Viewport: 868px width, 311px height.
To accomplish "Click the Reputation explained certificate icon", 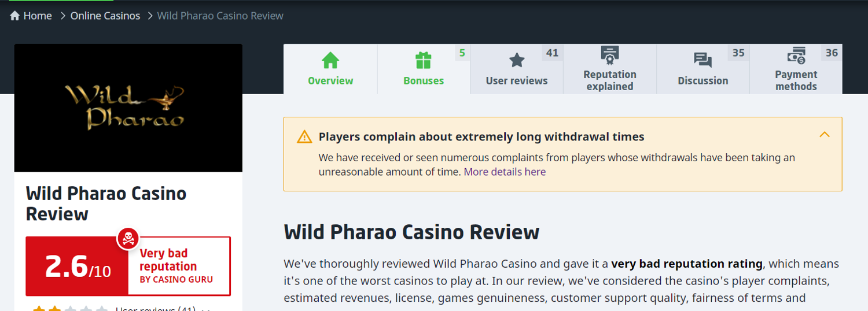I will click(x=610, y=55).
